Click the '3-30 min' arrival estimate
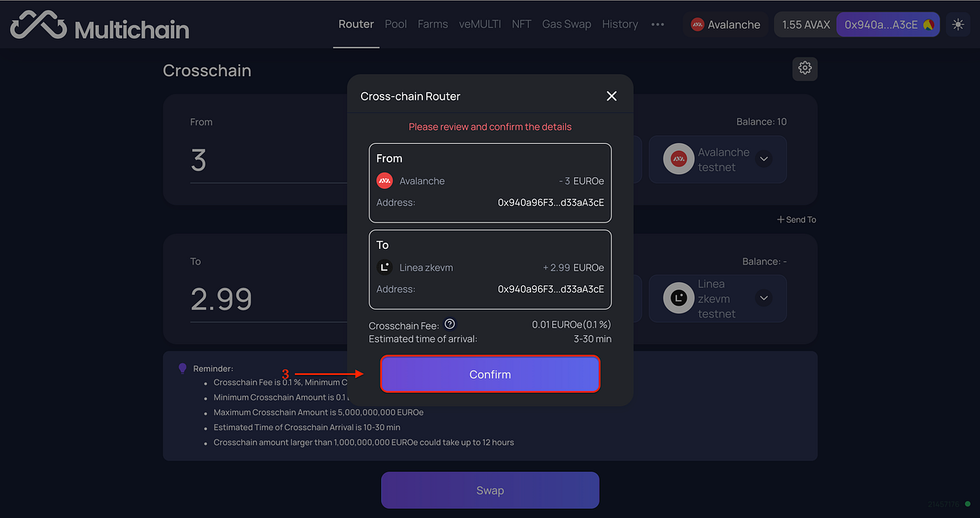 [x=593, y=339]
